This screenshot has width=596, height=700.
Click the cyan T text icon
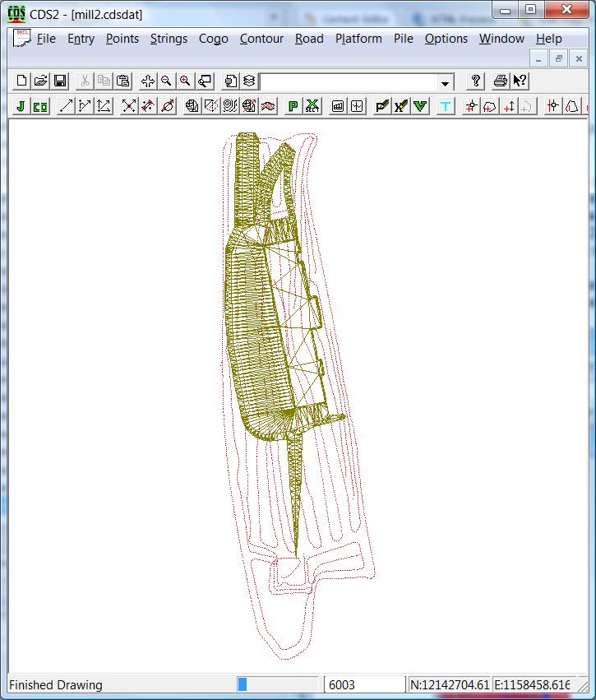446,106
